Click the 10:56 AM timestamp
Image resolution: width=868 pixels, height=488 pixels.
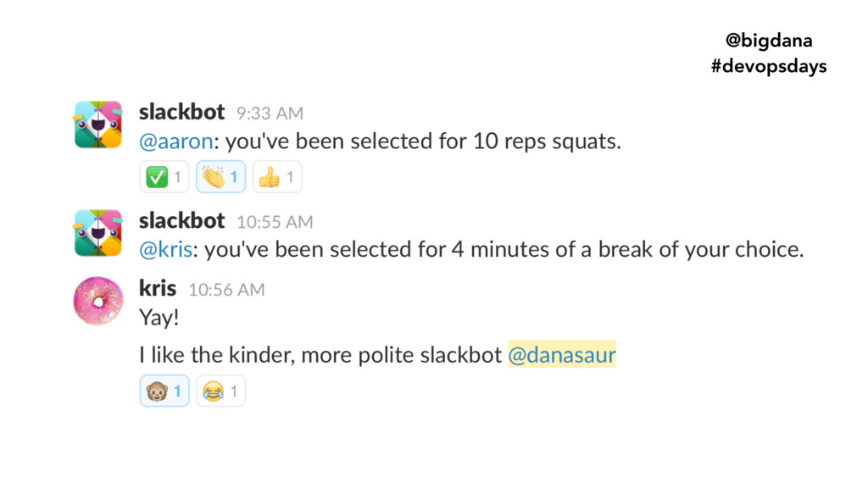coord(227,290)
